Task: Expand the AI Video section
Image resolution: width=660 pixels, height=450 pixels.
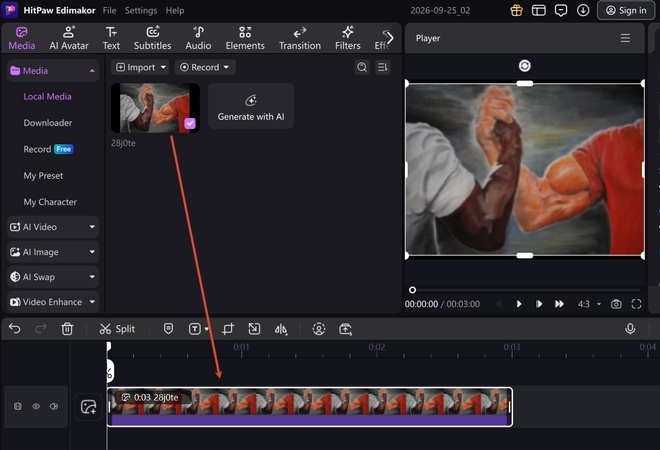Action: click(x=53, y=227)
